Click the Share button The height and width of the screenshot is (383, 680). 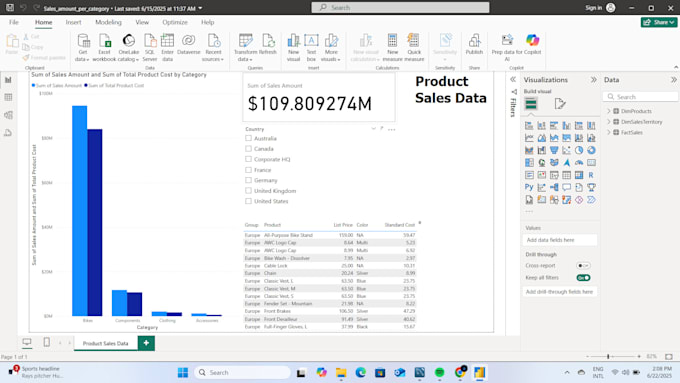tap(659, 22)
